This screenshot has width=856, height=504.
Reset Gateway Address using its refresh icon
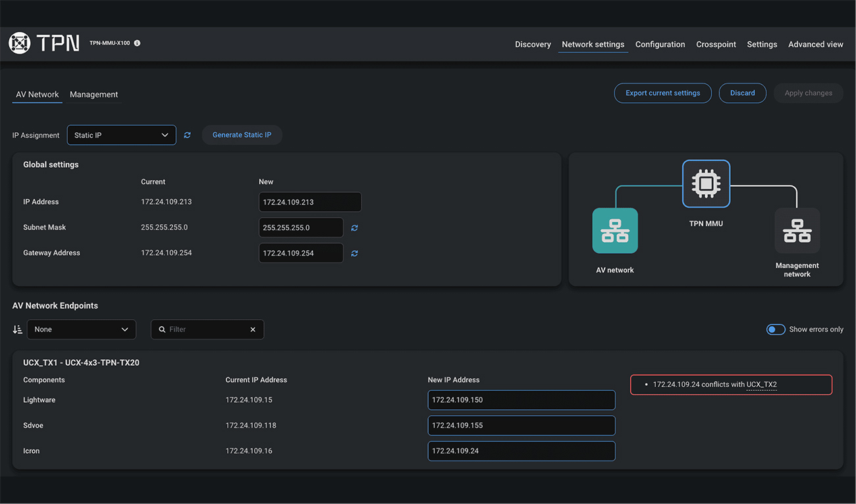click(x=354, y=253)
